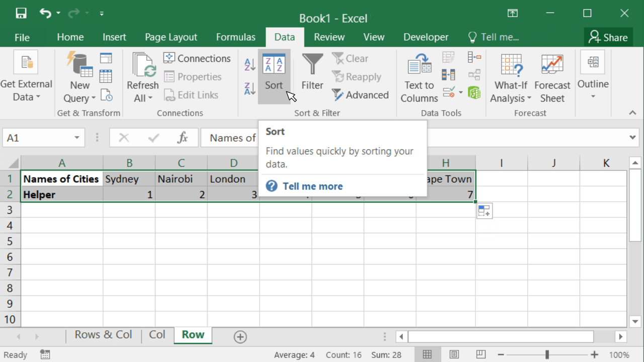
Task: Click the Insert Function fx icon
Action: (182, 138)
